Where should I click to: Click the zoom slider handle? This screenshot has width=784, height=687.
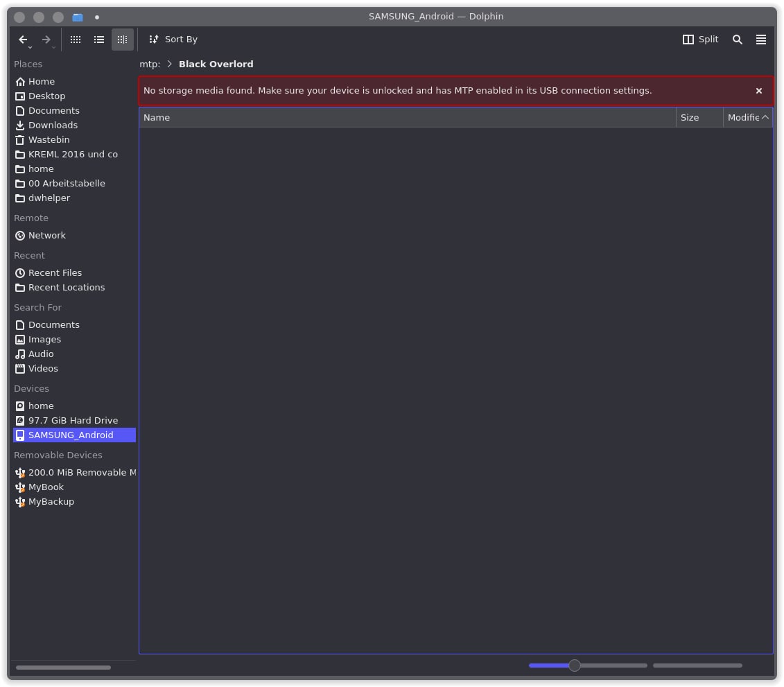[575, 666]
